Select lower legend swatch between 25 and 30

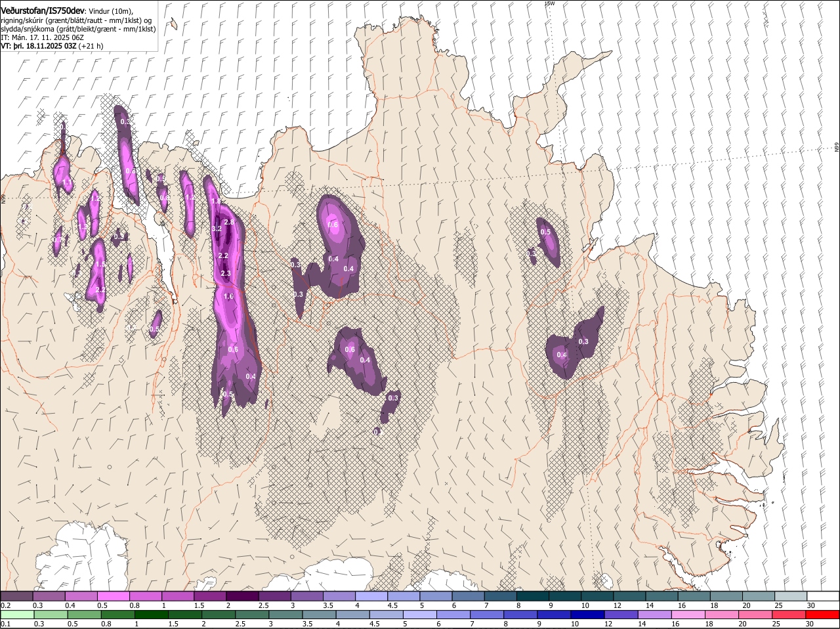click(789, 615)
